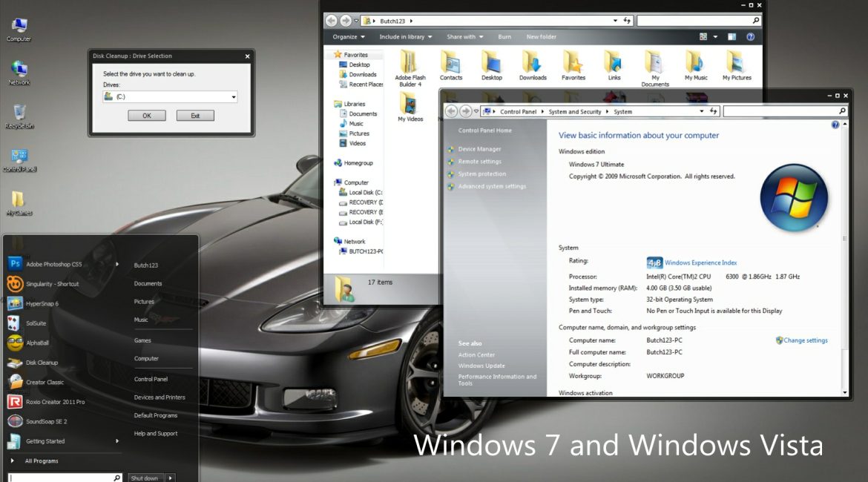
Task: Open Documents in Start menu right pane
Action: click(x=148, y=283)
